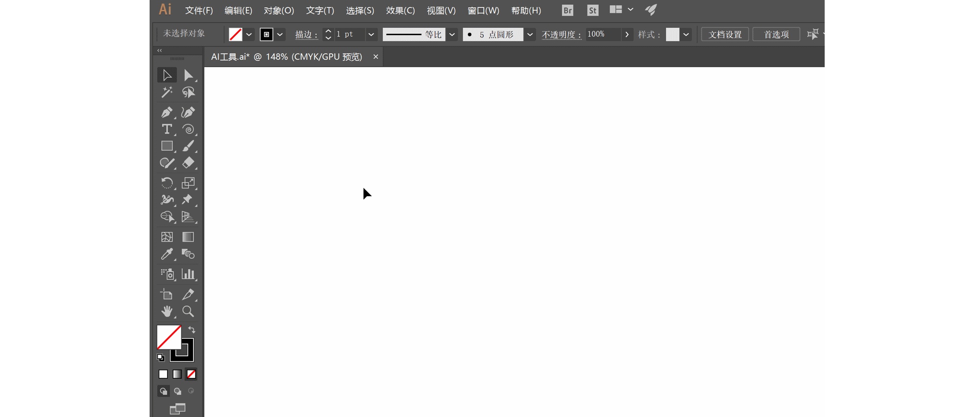This screenshot has height=417, width=980.
Task: Click the Fill swatch in the toolbox
Action: tap(169, 337)
